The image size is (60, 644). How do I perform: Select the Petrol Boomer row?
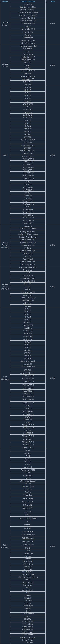tap(28, 541)
